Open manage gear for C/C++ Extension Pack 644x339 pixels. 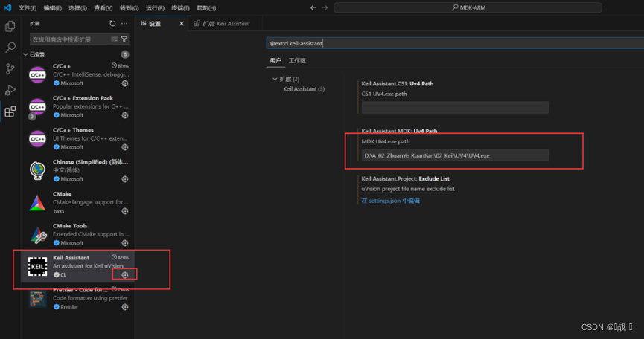[125, 115]
